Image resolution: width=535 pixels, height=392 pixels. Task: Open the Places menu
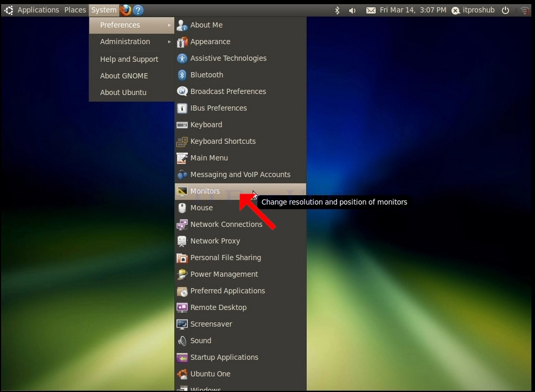point(75,10)
